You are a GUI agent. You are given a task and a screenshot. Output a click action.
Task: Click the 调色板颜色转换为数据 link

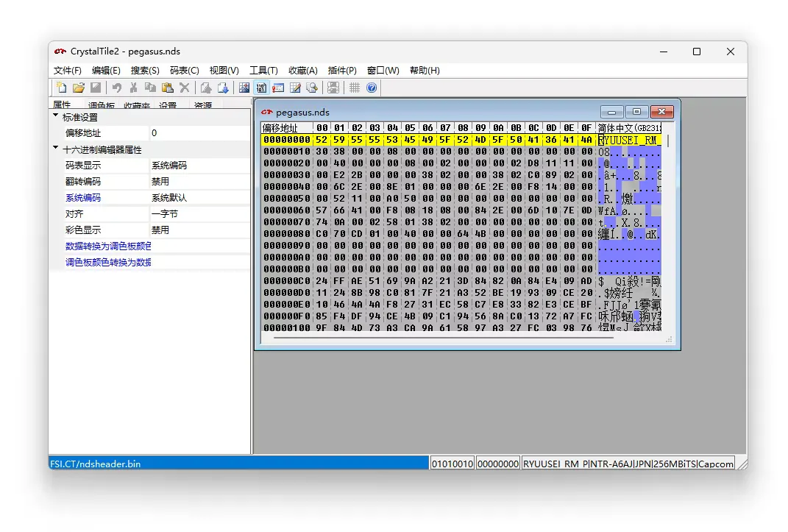click(108, 263)
